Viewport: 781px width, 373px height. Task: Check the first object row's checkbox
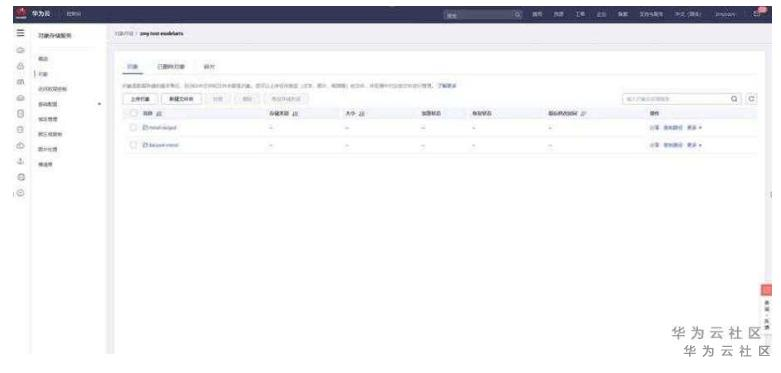click(133, 128)
